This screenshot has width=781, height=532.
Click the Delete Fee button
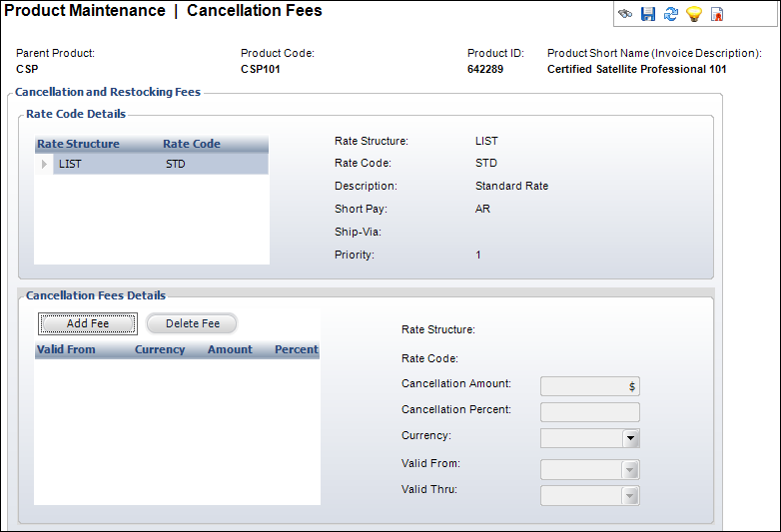point(193,323)
